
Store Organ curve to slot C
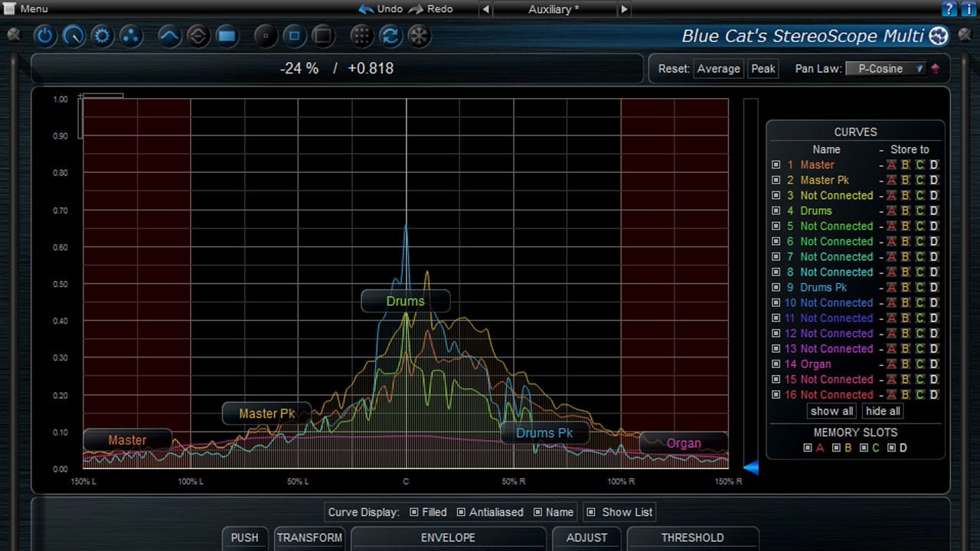[920, 364]
